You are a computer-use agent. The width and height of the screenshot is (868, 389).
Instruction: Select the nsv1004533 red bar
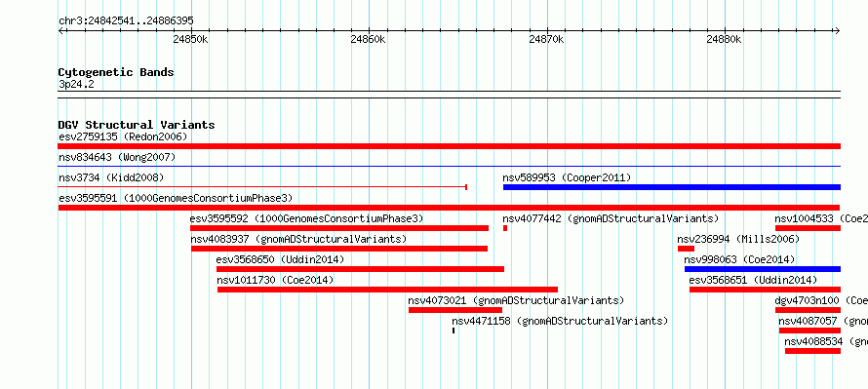tap(808, 228)
